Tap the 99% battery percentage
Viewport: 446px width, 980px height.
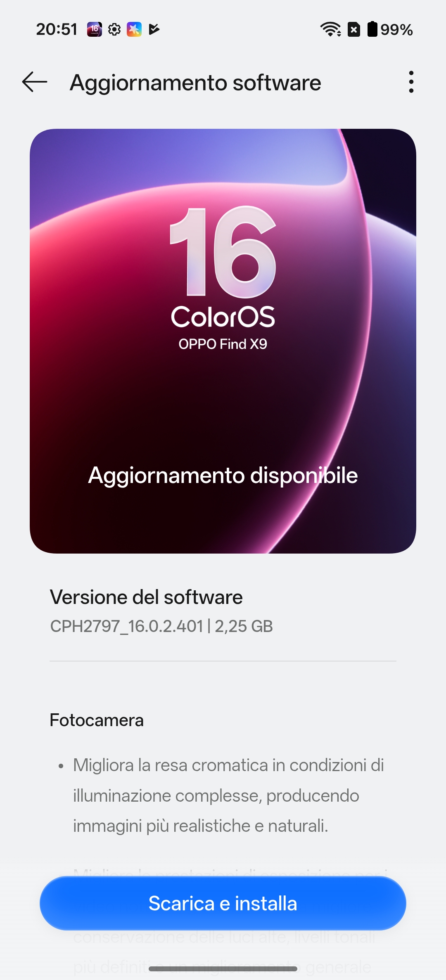[396, 30]
